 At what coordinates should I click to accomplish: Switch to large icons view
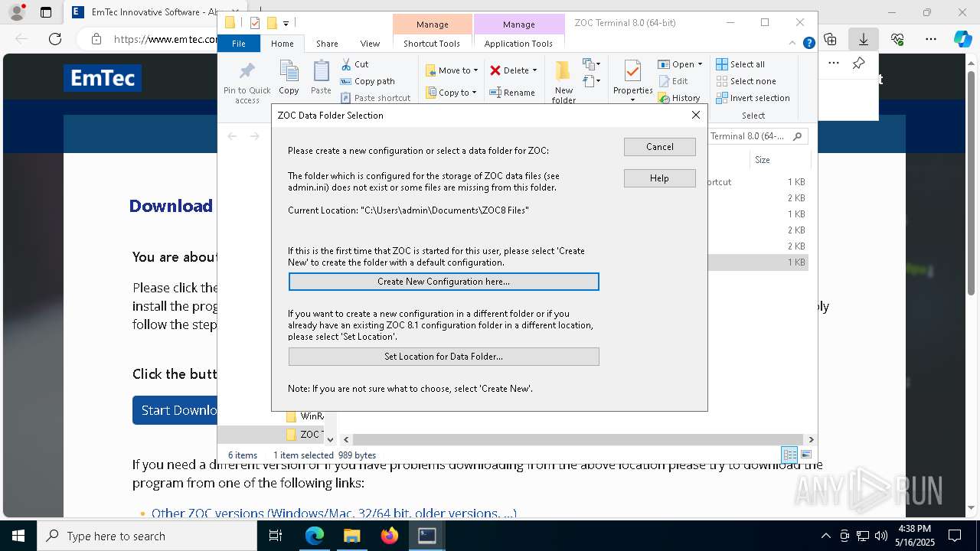click(805, 455)
